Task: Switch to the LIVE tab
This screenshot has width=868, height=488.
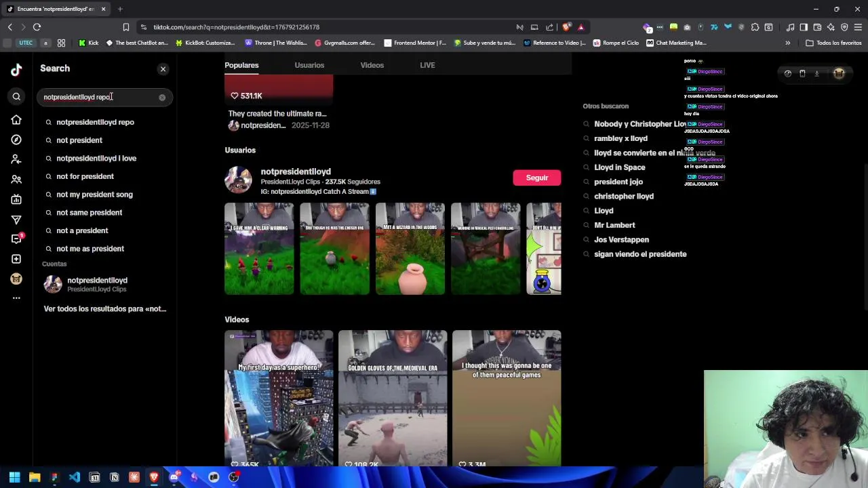Action: pos(427,65)
